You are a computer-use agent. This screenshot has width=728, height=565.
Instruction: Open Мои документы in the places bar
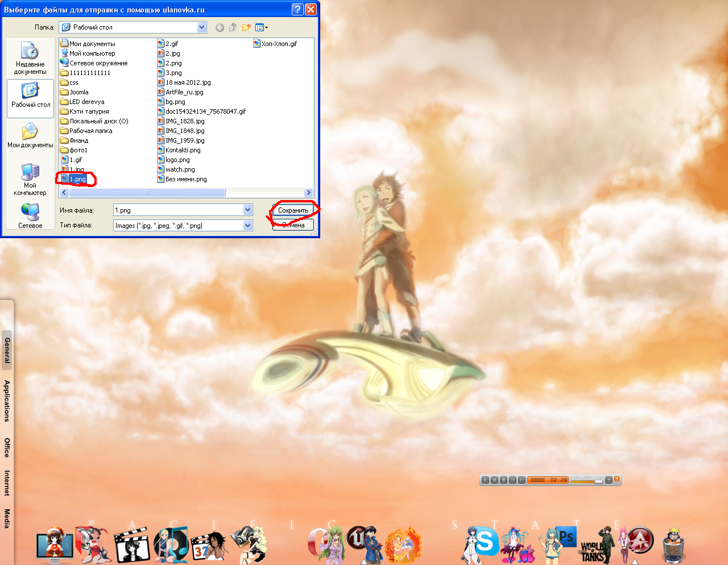[x=30, y=136]
